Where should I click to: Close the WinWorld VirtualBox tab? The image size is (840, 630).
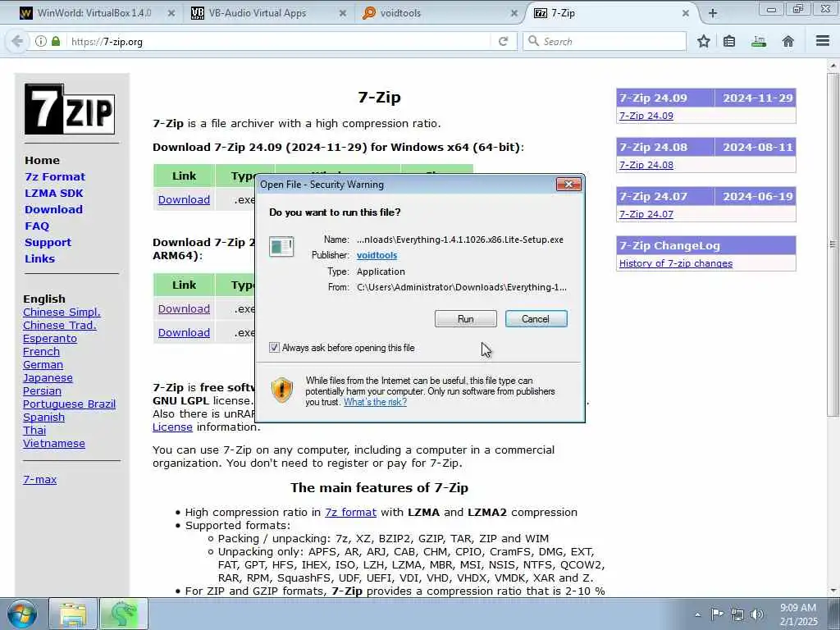pyautogui.click(x=171, y=13)
